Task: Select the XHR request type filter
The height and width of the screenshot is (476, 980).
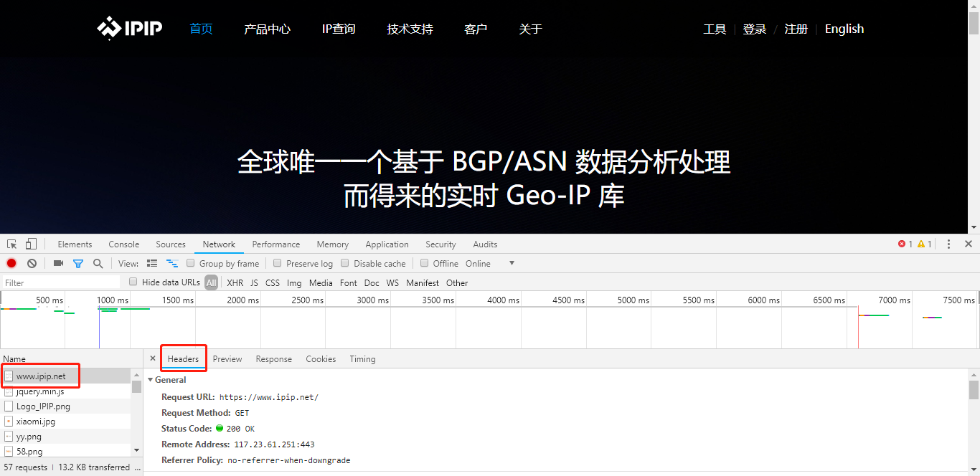Action: (235, 282)
